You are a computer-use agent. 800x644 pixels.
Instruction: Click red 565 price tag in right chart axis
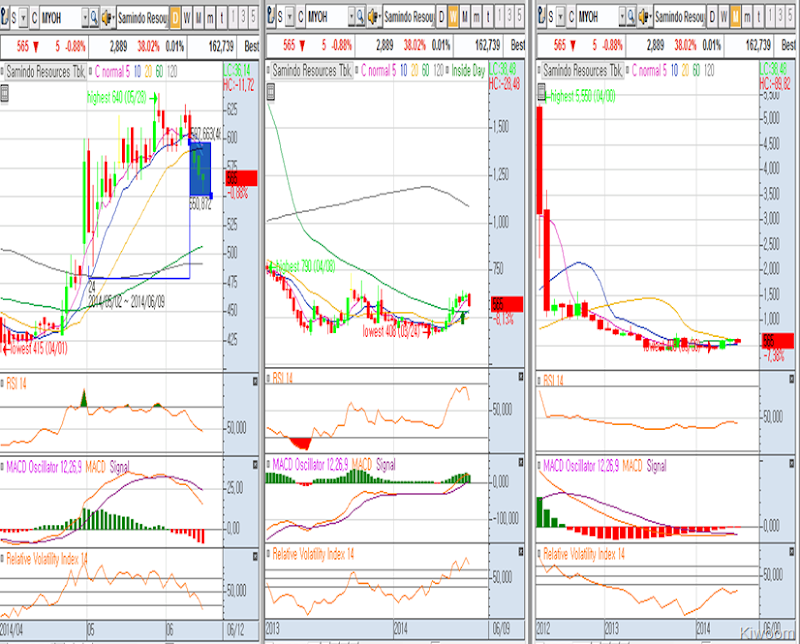click(x=778, y=340)
